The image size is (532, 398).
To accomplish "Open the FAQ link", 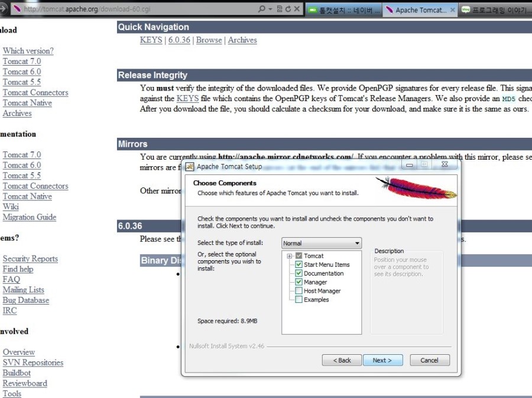I will tap(11, 280).
